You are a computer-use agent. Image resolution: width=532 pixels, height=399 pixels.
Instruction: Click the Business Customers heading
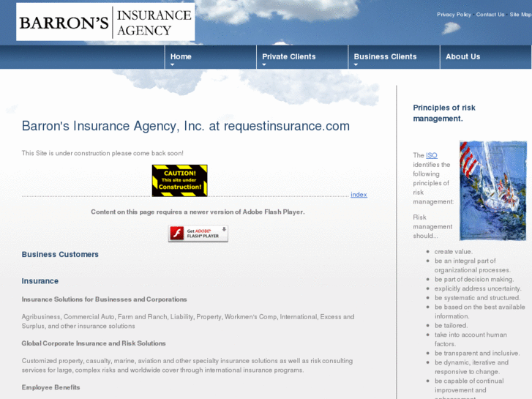click(60, 254)
